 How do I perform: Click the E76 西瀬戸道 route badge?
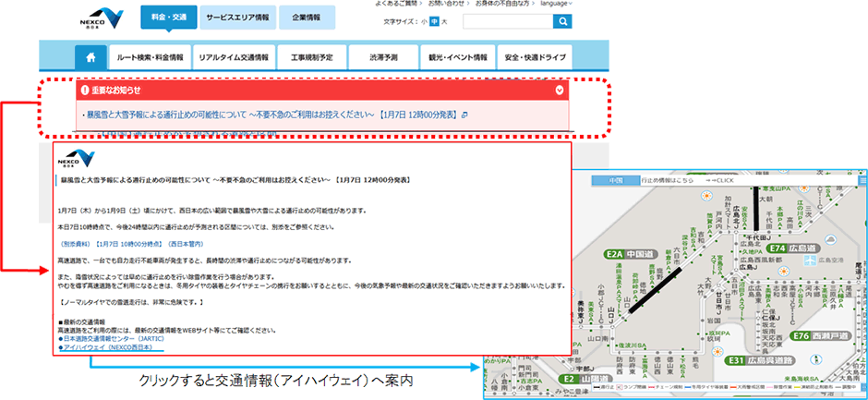pos(820,335)
